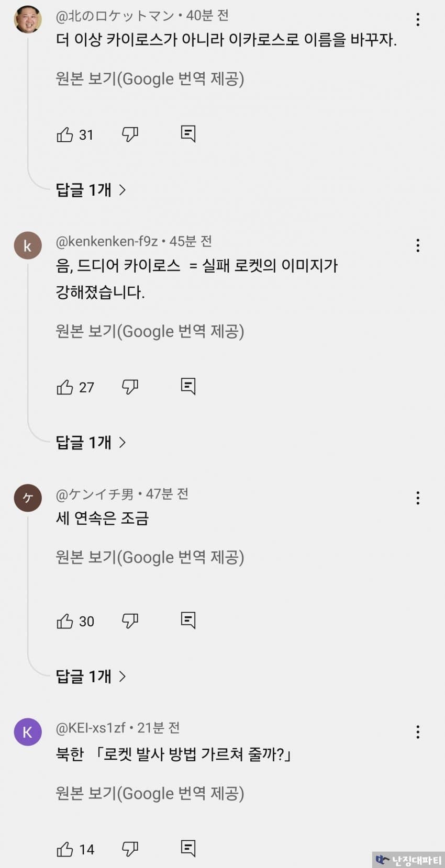Like the comment by @kenkenken-f9z
Viewport: 445px width, 868px height.
(65, 387)
